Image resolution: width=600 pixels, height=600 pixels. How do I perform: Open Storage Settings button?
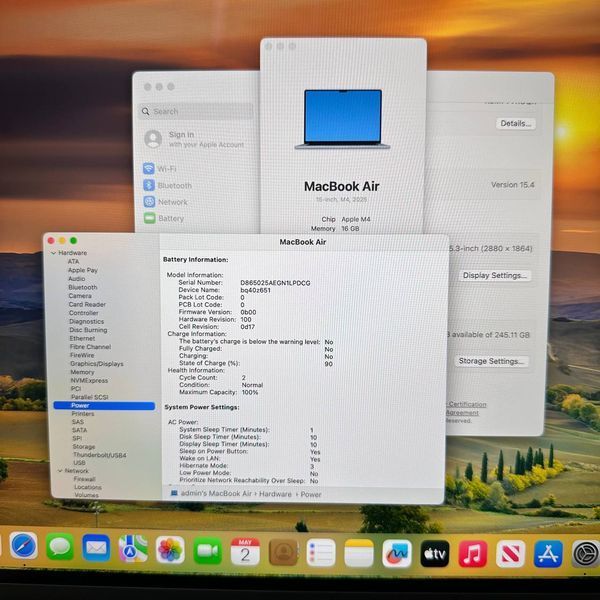pos(491,361)
